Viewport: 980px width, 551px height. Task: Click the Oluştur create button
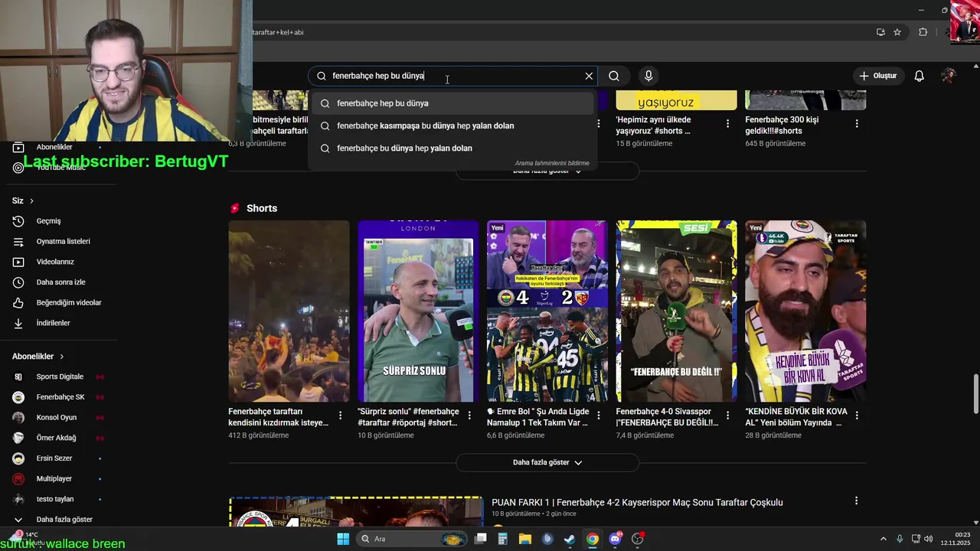tap(877, 76)
